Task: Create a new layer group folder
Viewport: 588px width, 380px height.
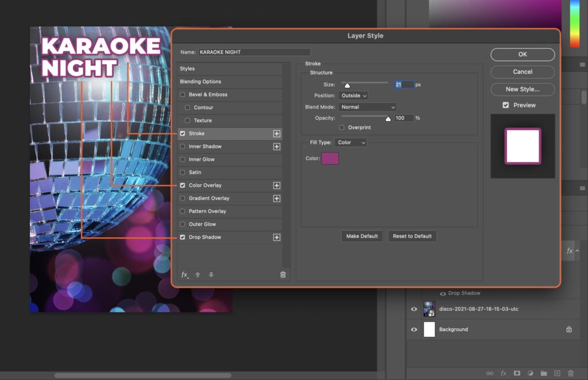Action: coord(544,373)
